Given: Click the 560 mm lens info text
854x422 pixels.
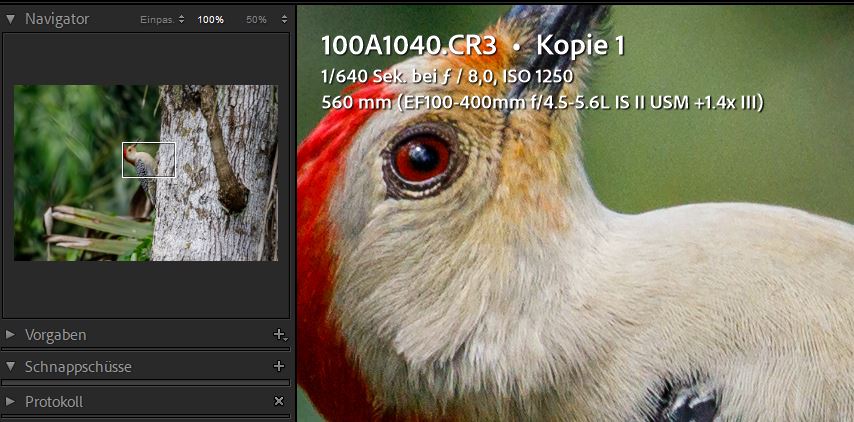Looking at the screenshot, I should point(542,102).
